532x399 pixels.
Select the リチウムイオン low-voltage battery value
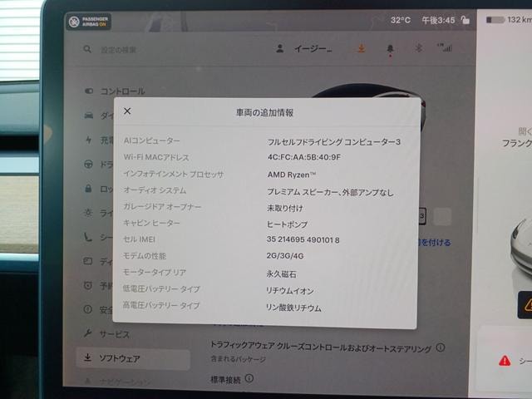coord(289,291)
